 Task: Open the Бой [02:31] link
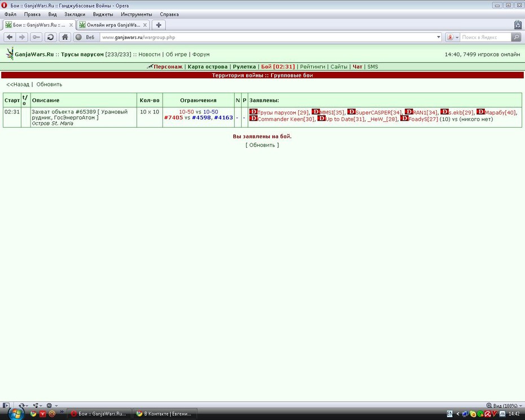click(x=278, y=67)
